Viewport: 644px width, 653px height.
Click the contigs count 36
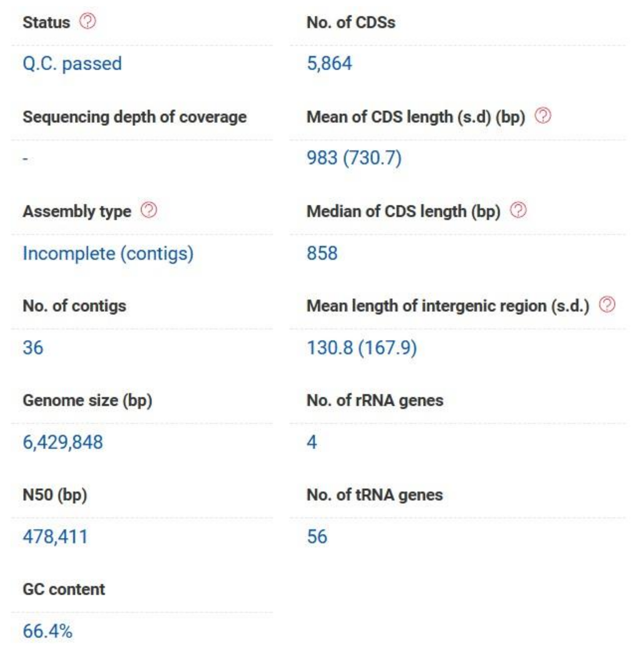(33, 347)
